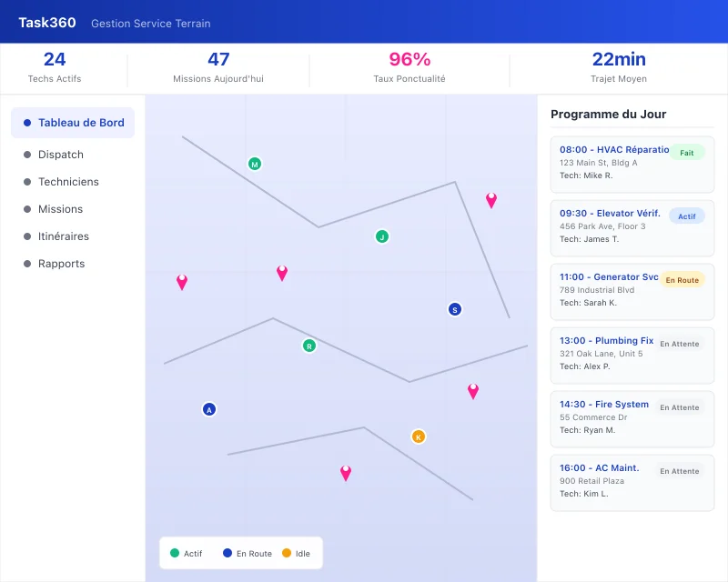
Task: Select the pink pin at bottom center of map
Action: pyautogui.click(x=345, y=472)
